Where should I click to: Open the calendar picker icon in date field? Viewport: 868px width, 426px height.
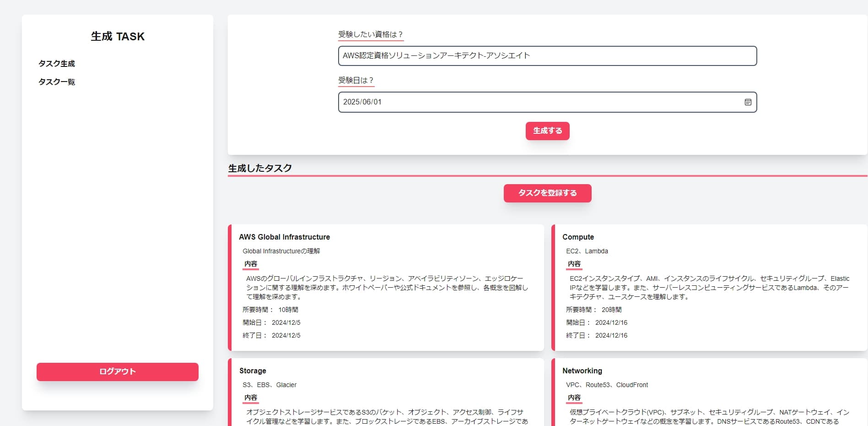pyautogui.click(x=748, y=102)
